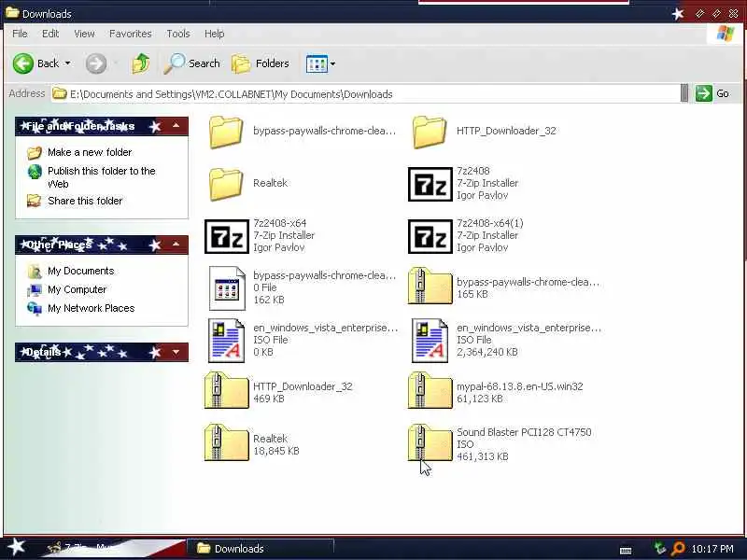Image resolution: width=747 pixels, height=560 pixels.
Task: Click the green Back arrow icon
Action: point(22,63)
